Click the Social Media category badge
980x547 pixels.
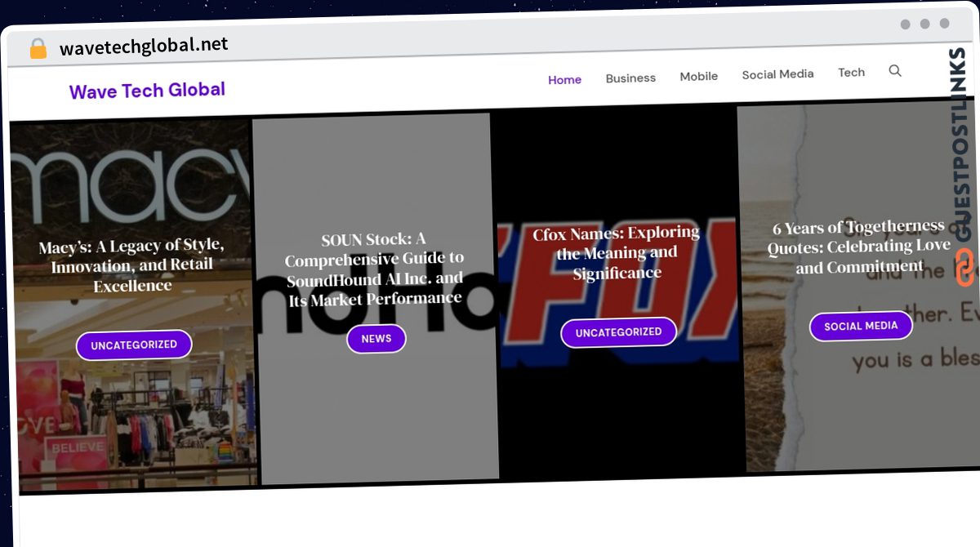tap(861, 327)
